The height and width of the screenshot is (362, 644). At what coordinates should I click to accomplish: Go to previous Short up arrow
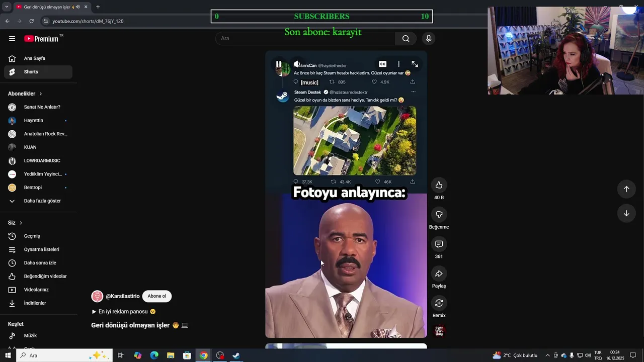pos(626,189)
